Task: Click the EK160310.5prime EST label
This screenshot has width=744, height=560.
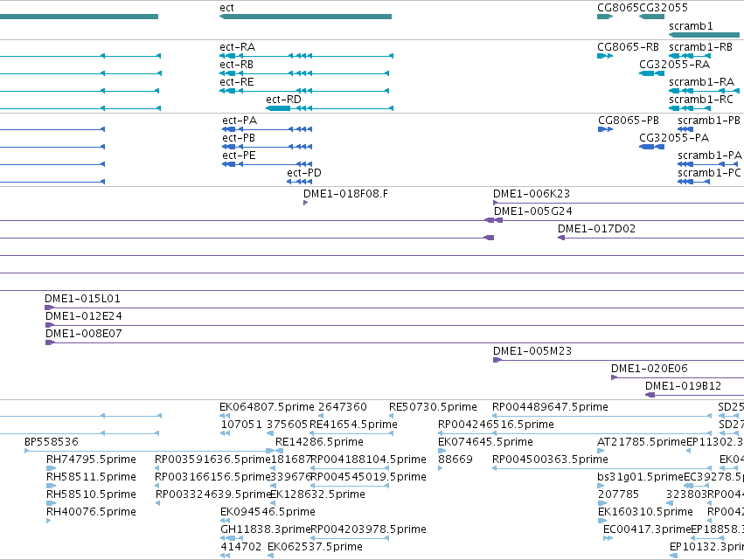Action: pyautogui.click(x=645, y=513)
